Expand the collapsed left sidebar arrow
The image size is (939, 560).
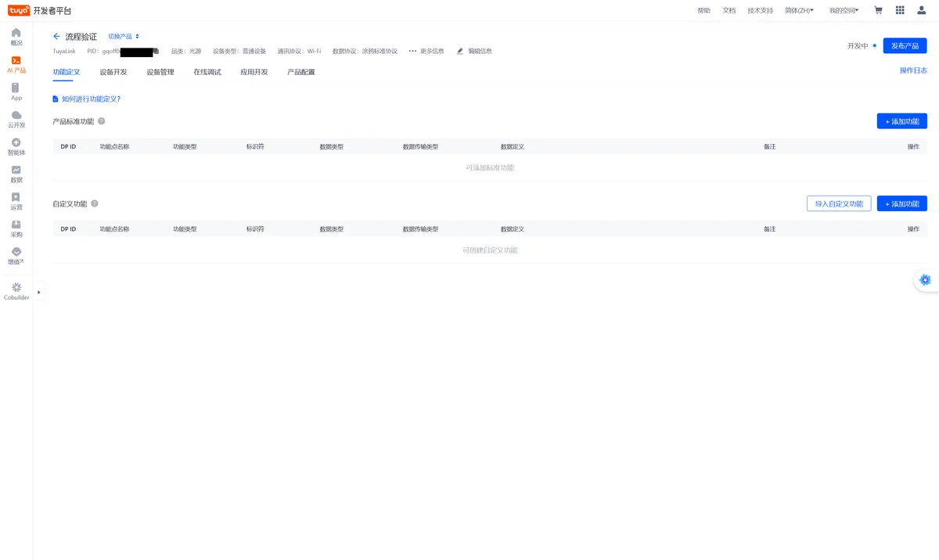pyautogui.click(x=39, y=292)
